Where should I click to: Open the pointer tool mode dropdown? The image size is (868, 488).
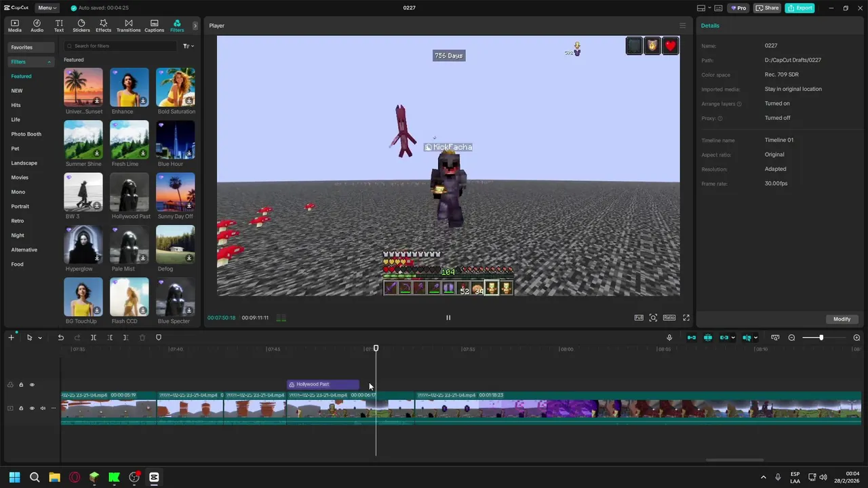(40, 338)
